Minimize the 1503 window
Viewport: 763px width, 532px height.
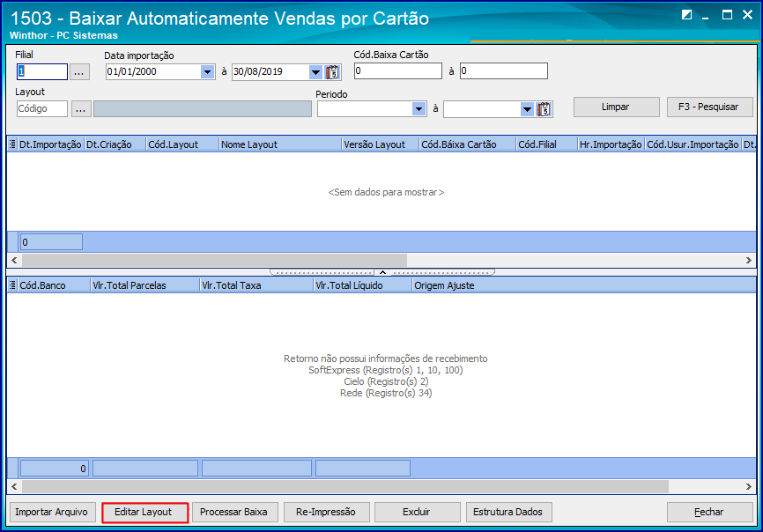pyautogui.click(x=705, y=16)
